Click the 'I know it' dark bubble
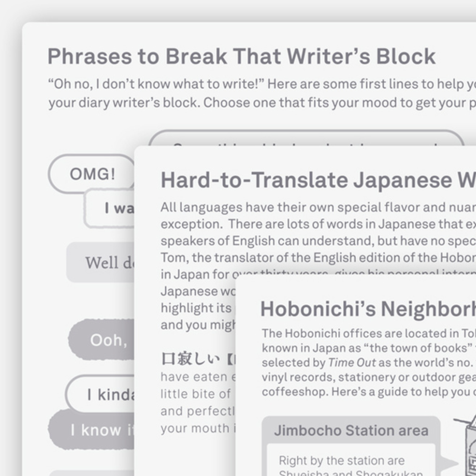This screenshot has width=476, height=476. pos(91,430)
